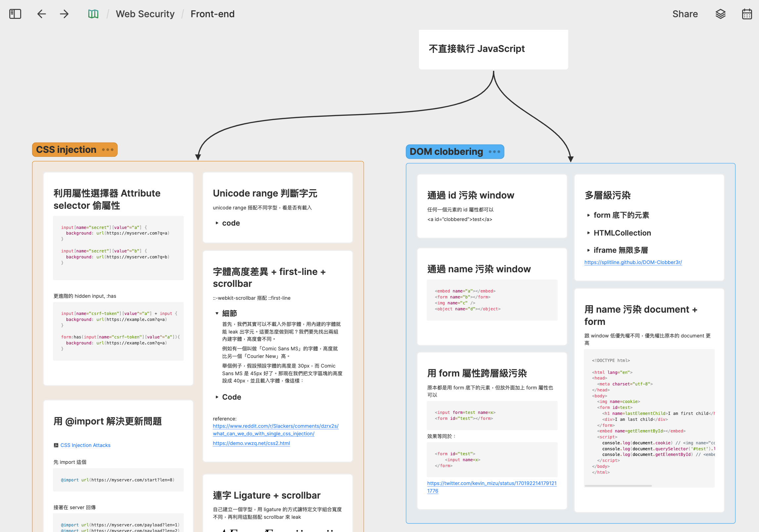Click '任何一個元素的 id 屬性都可以' text

tap(460, 210)
